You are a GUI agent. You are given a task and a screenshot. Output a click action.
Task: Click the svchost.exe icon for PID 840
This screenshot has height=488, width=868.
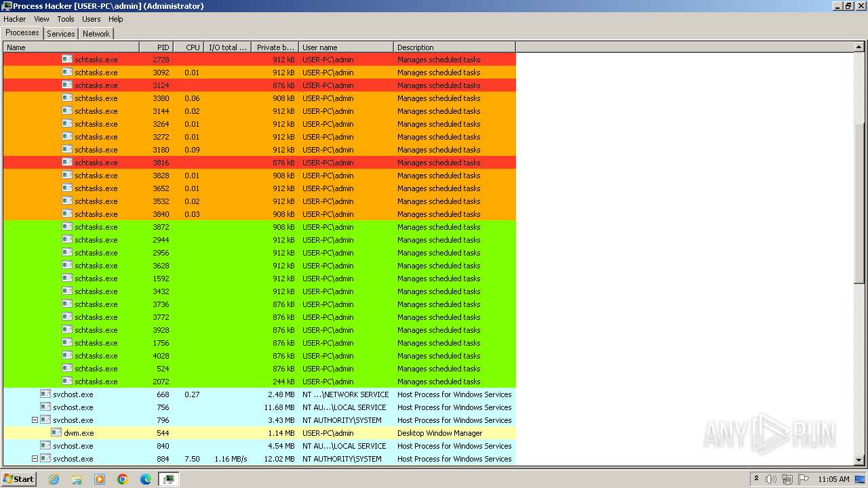point(45,445)
